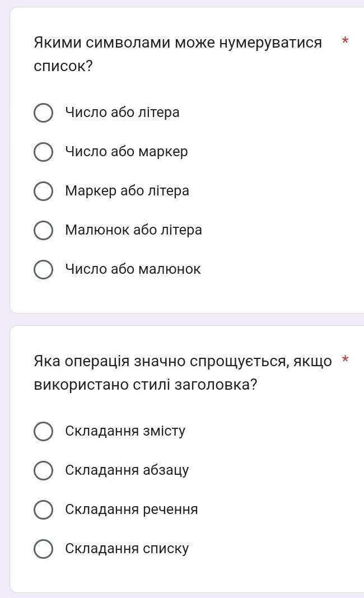Click the required asterisk of the heading styles question
The image size is (364, 598).
point(346,360)
